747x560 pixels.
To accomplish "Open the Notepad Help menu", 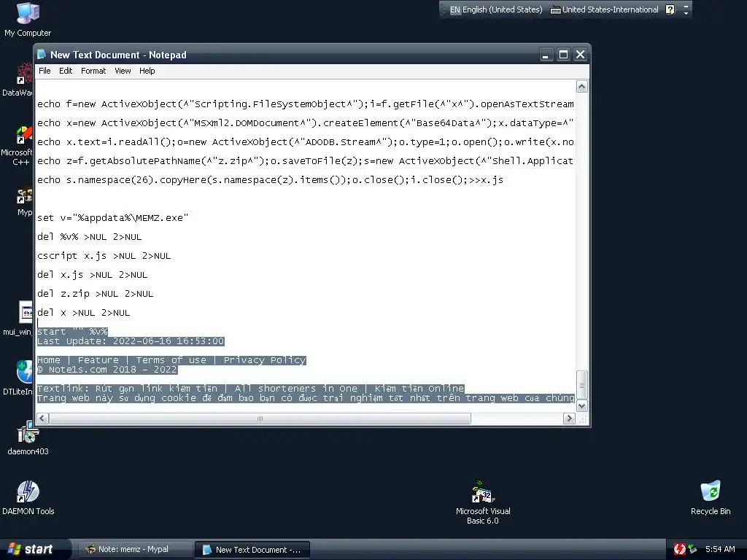I will point(147,71).
